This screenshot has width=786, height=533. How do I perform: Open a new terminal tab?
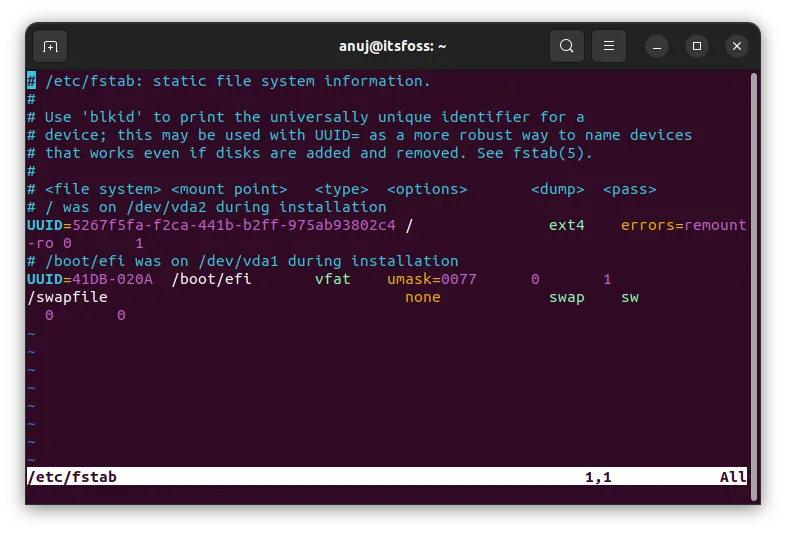[x=50, y=46]
